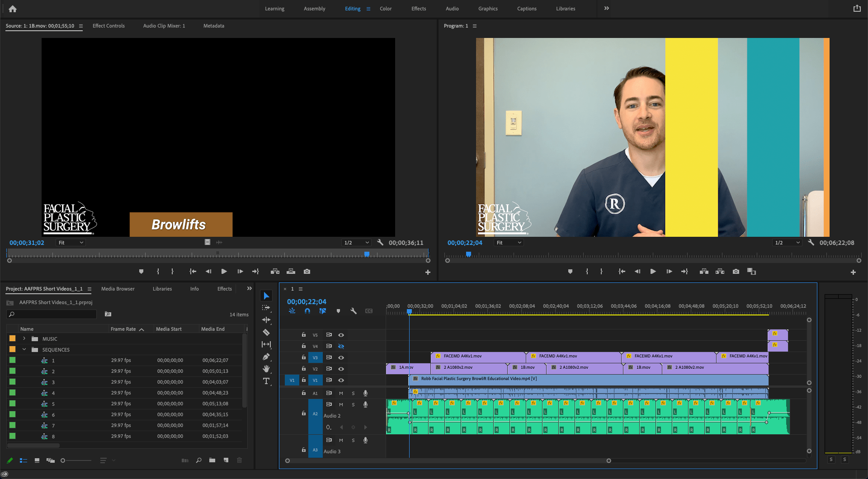The image size is (868, 479).
Task: Select the Razor tool
Action: click(x=266, y=332)
